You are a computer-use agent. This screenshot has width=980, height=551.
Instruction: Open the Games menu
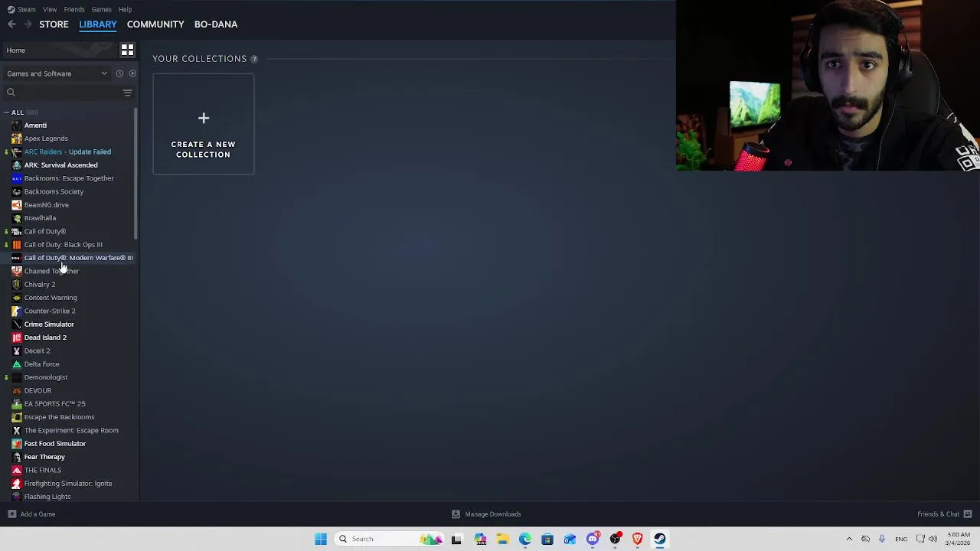(101, 9)
